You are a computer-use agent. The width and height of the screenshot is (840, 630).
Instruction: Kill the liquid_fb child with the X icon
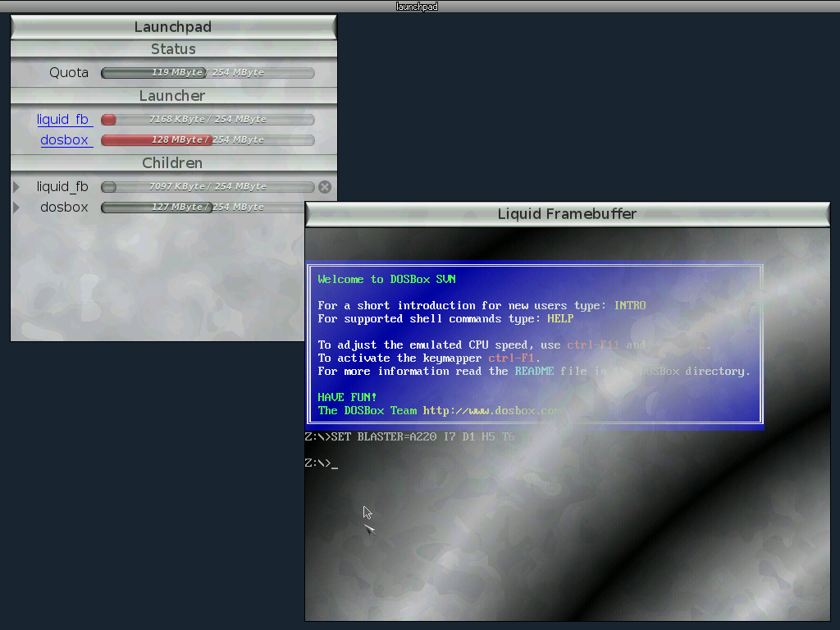325,187
